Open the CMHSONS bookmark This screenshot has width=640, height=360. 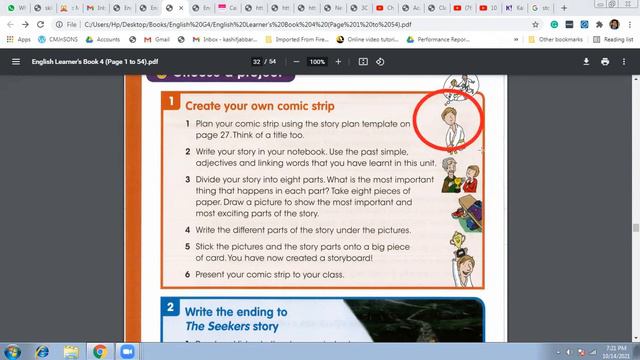58,40
